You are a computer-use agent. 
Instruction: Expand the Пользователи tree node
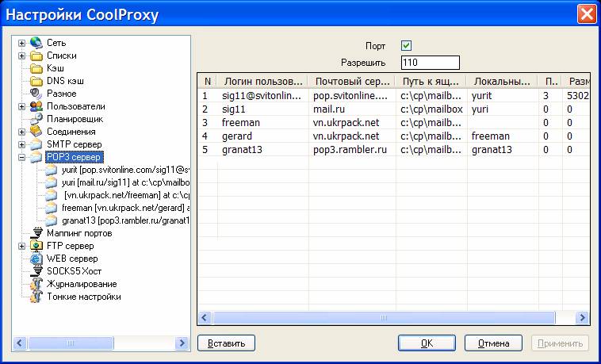click(x=22, y=106)
